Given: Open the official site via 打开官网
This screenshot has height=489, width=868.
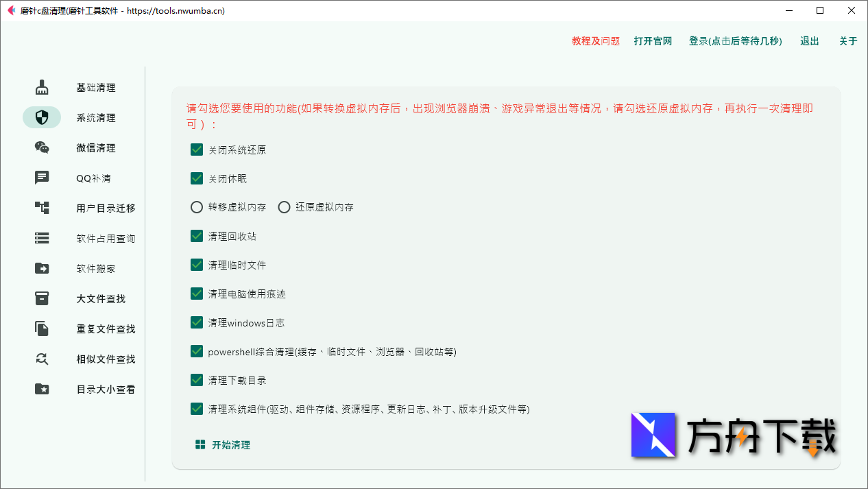Looking at the screenshot, I should point(653,41).
